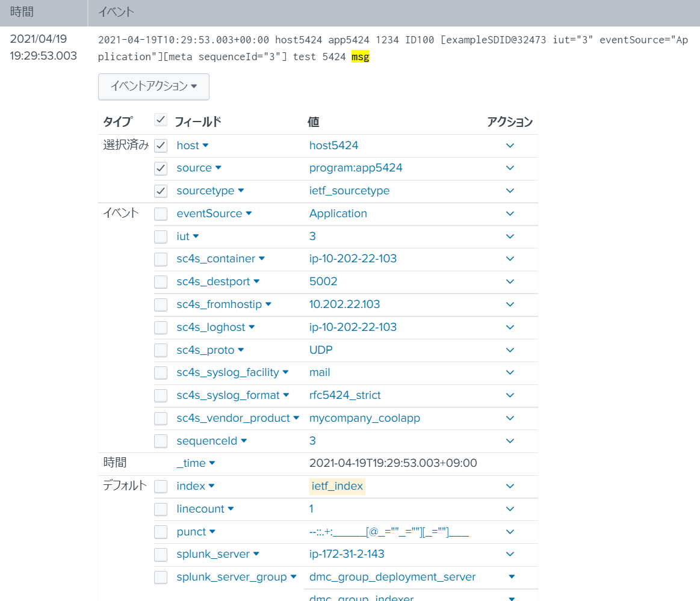Expand actions chevron on the sc4s_destport row

coord(510,282)
